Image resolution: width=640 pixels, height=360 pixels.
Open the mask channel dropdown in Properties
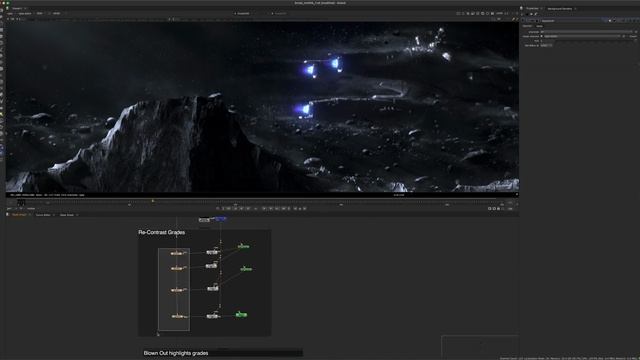[x=581, y=36]
